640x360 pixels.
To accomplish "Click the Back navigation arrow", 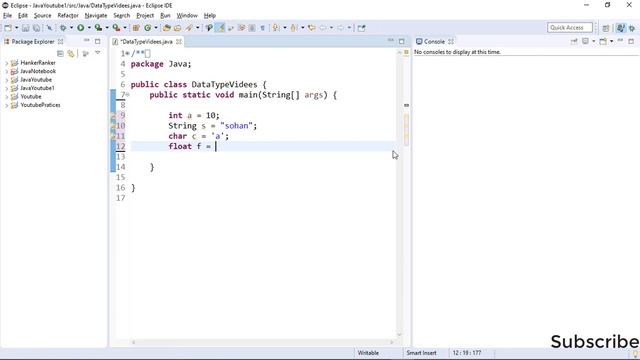I will [x=323, y=28].
